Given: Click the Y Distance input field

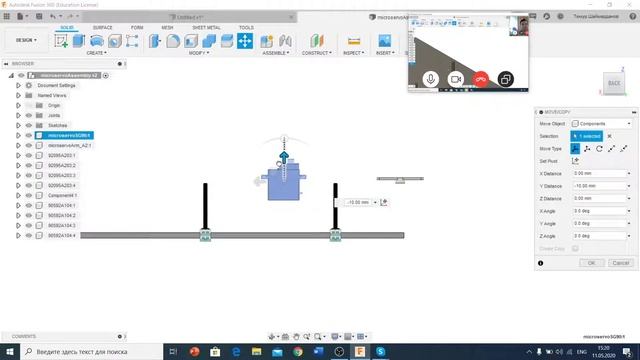Looking at the screenshot, I should [x=599, y=186].
